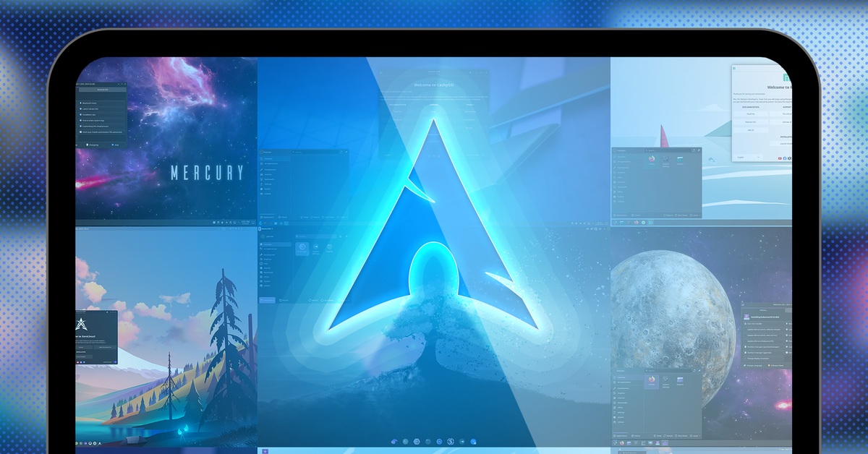Click the Skype-style S icon in bottom dock
This screenshot has height=454, width=868.
coord(450,441)
